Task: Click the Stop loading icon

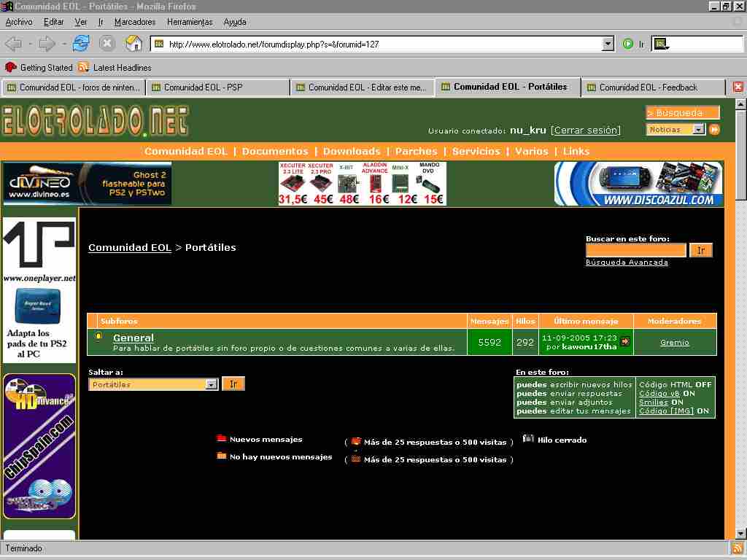Action: [x=107, y=43]
